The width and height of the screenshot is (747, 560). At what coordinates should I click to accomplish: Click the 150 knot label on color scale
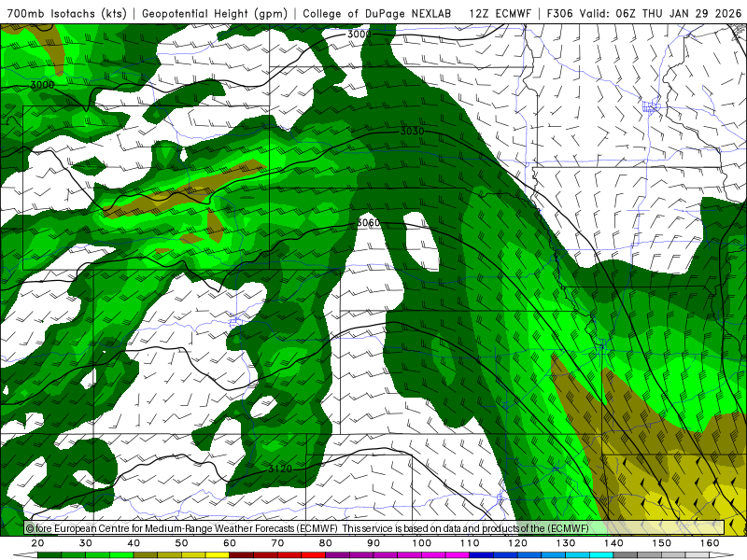[x=662, y=543]
